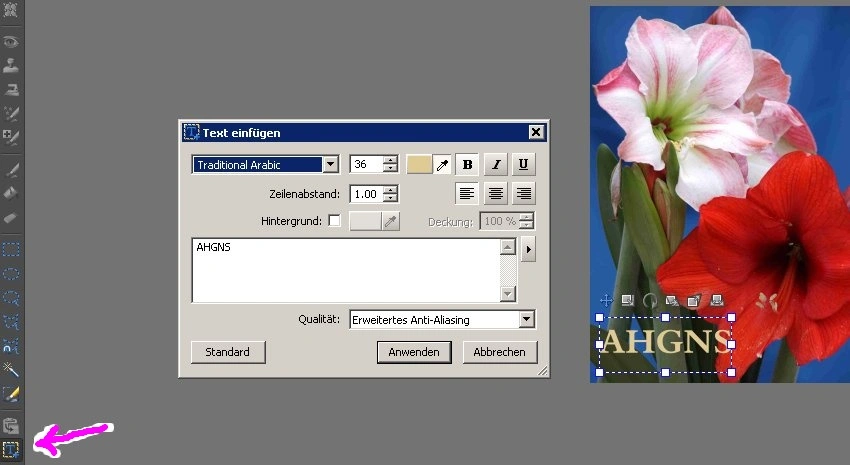Image resolution: width=850 pixels, height=465 pixels.
Task: Open the Qualität anti-aliasing dropdown
Action: click(x=527, y=320)
